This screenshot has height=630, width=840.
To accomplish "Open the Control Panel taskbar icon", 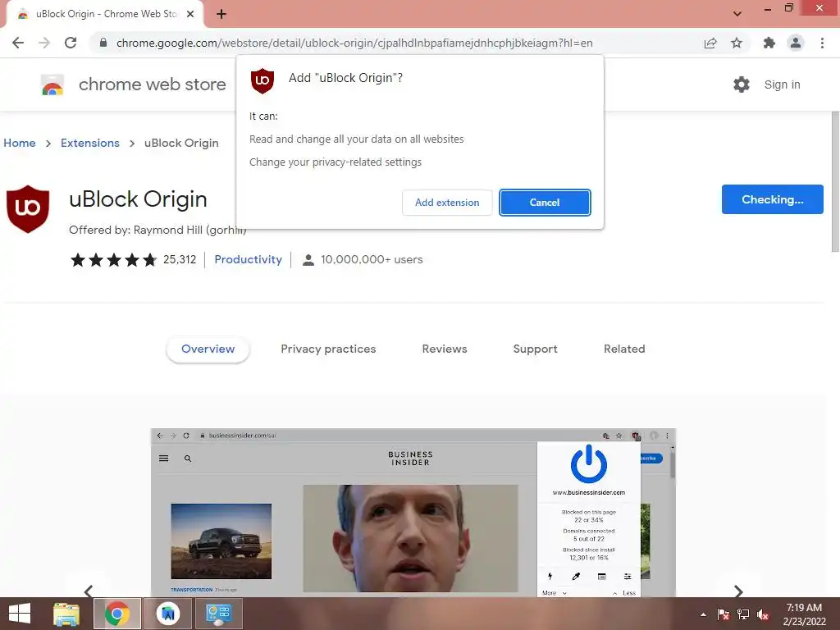I will [x=218, y=614].
